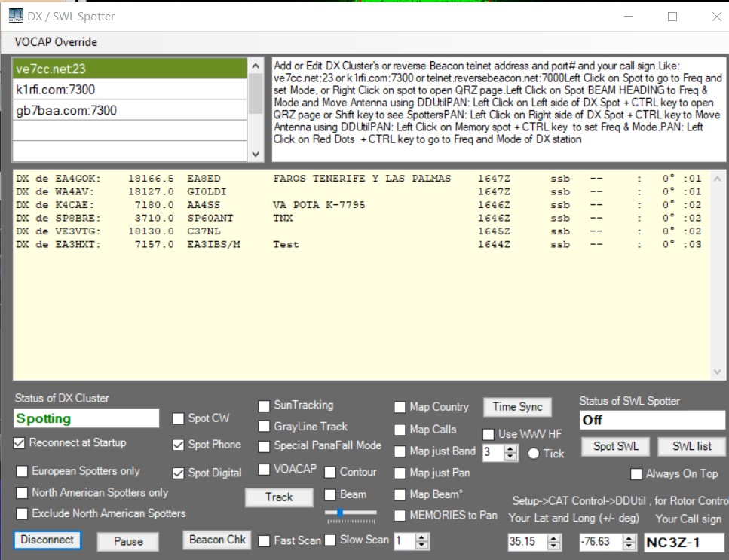Enable GrayLine Track checkbox
The height and width of the screenshot is (560, 729).
click(264, 427)
